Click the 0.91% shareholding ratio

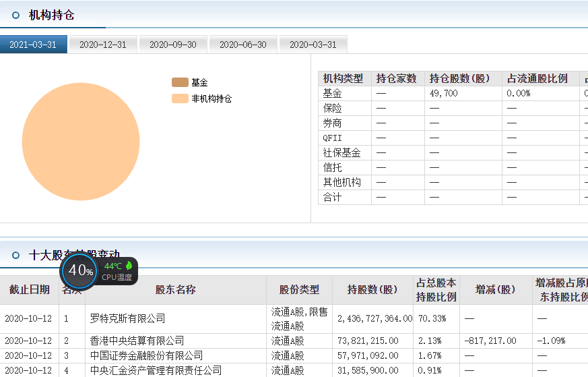coord(430,370)
